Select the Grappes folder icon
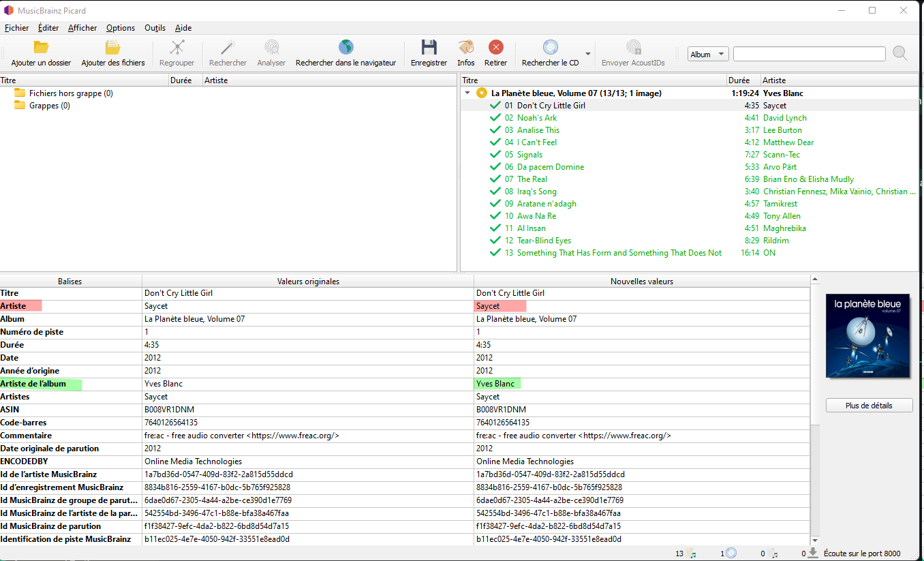Screen dimensions: 924x561 coord(20,105)
